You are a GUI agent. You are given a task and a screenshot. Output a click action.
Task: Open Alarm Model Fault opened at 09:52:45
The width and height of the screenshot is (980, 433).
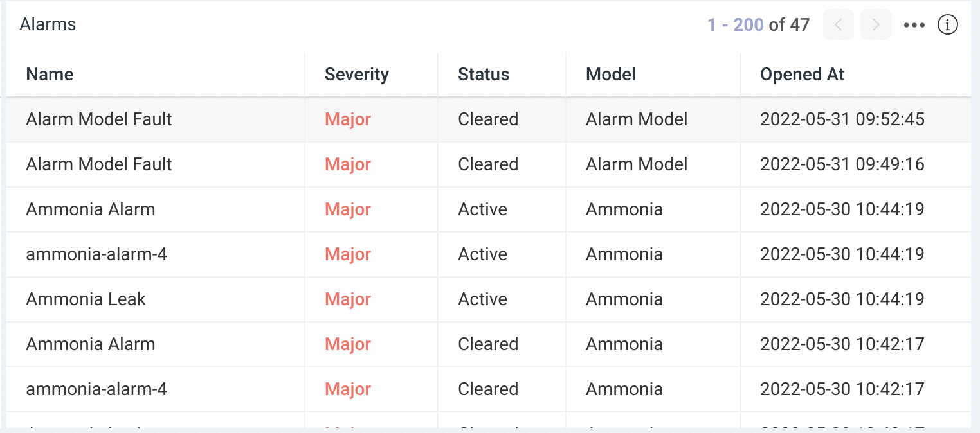coord(489,119)
